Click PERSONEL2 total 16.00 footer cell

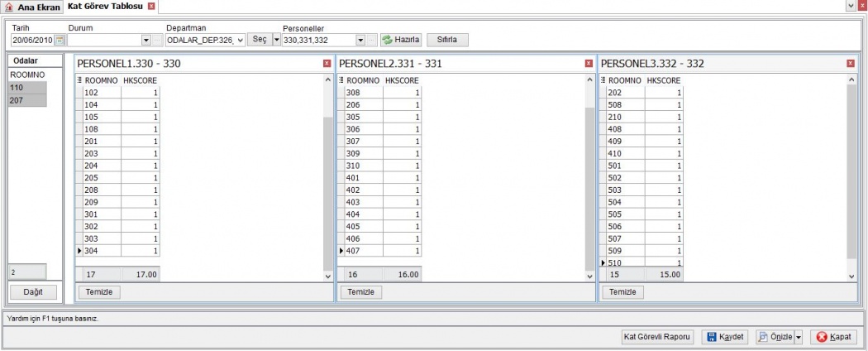click(x=403, y=275)
